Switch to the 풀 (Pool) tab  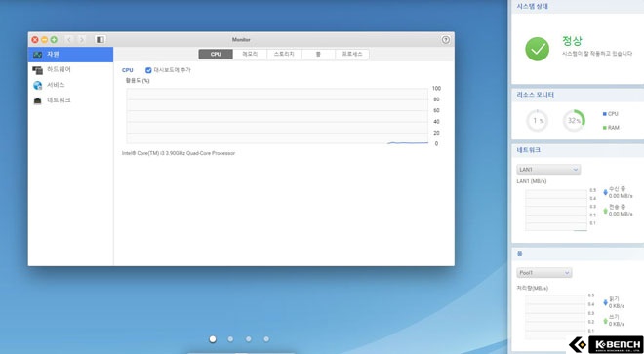tap(318, 55)
